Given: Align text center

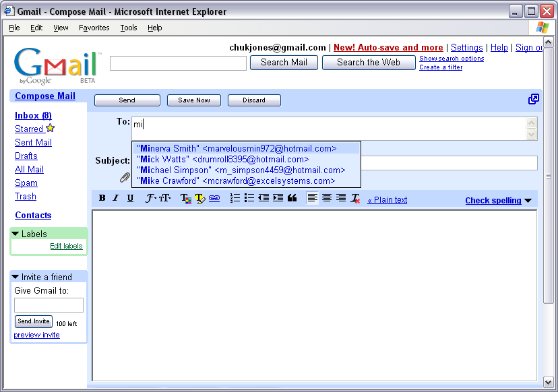Looking at the screenshot, I should [327, 198].
